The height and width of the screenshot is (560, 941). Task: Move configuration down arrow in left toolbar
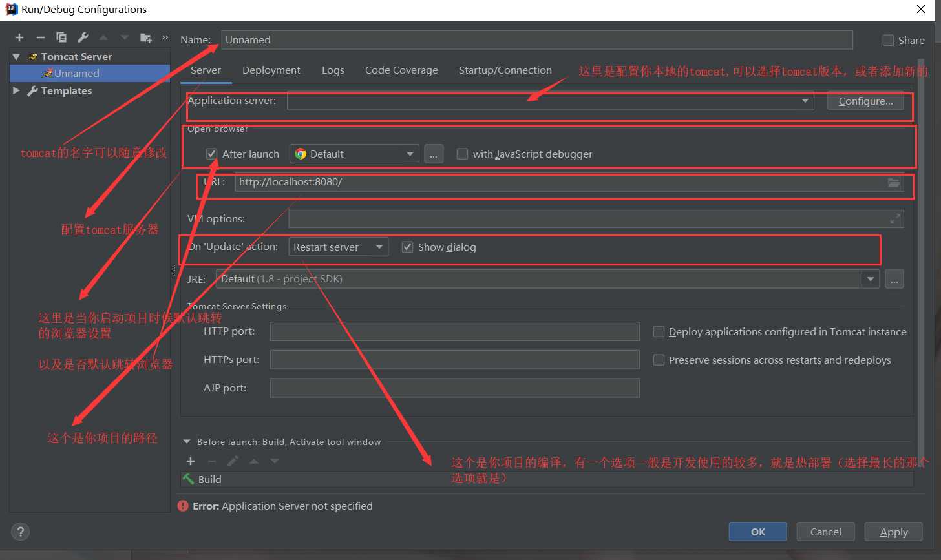click(125, 37)
